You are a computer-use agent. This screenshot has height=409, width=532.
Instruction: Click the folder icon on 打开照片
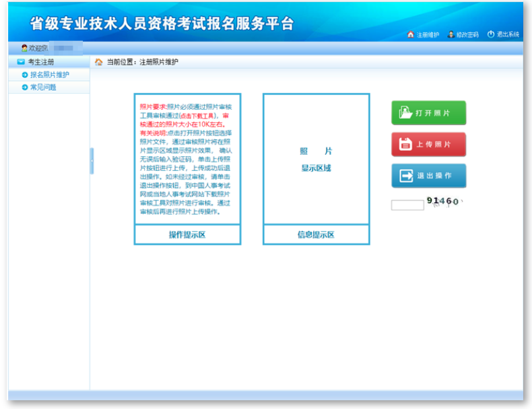(405, 112)
